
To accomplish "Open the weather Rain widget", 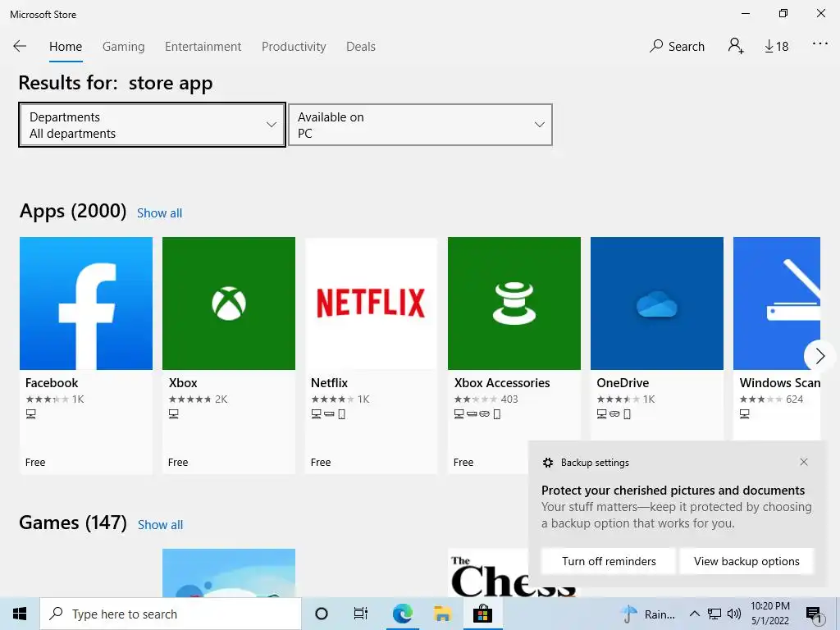I will (x=648, y=614).
